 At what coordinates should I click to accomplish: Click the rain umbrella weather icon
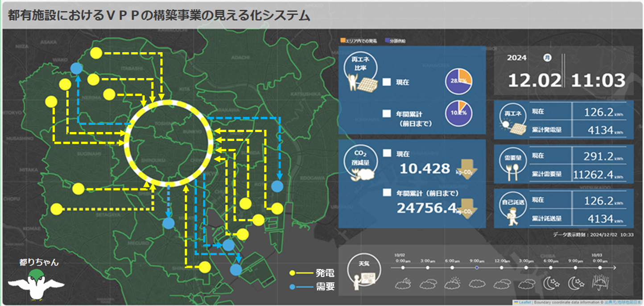[599, 282]
